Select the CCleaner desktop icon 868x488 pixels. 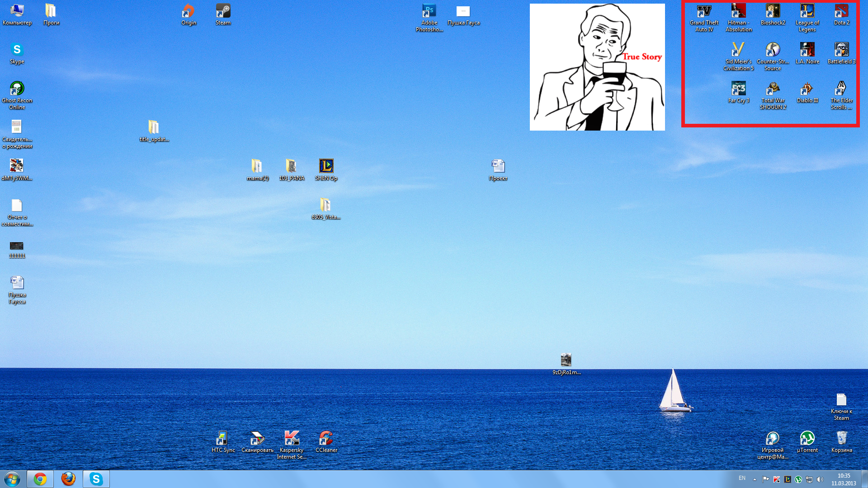tap(326, 439)
